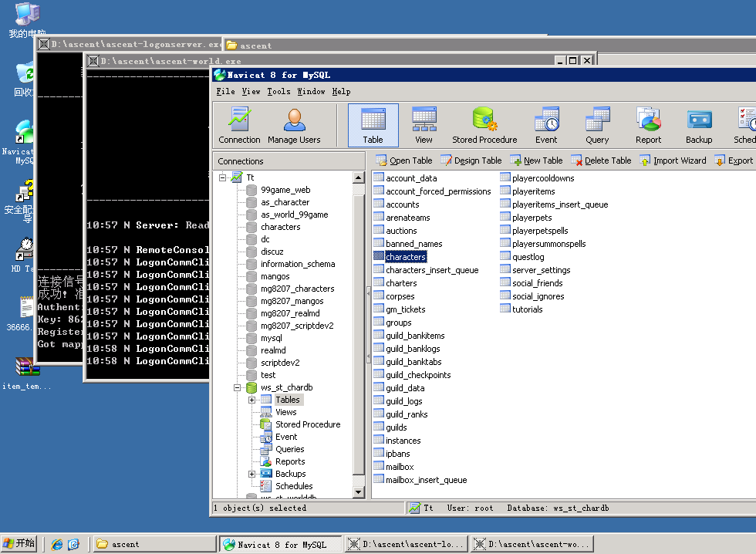This screenshot has height=554, width=756.
Task: Select the Views node icon
Action: coord(266,412)
